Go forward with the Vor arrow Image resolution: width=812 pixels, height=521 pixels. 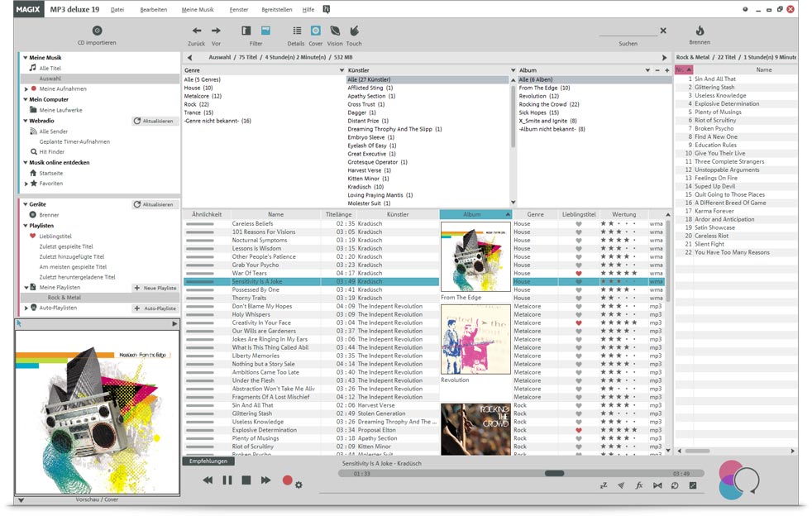point(216,31)
